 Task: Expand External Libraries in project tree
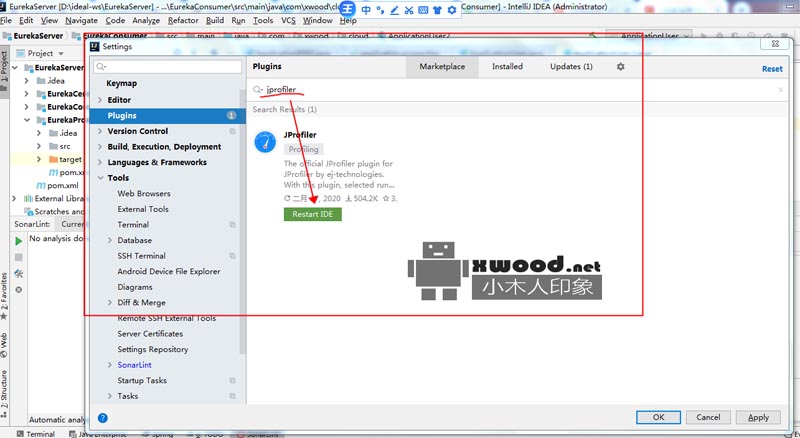click(x=14, y=199)
